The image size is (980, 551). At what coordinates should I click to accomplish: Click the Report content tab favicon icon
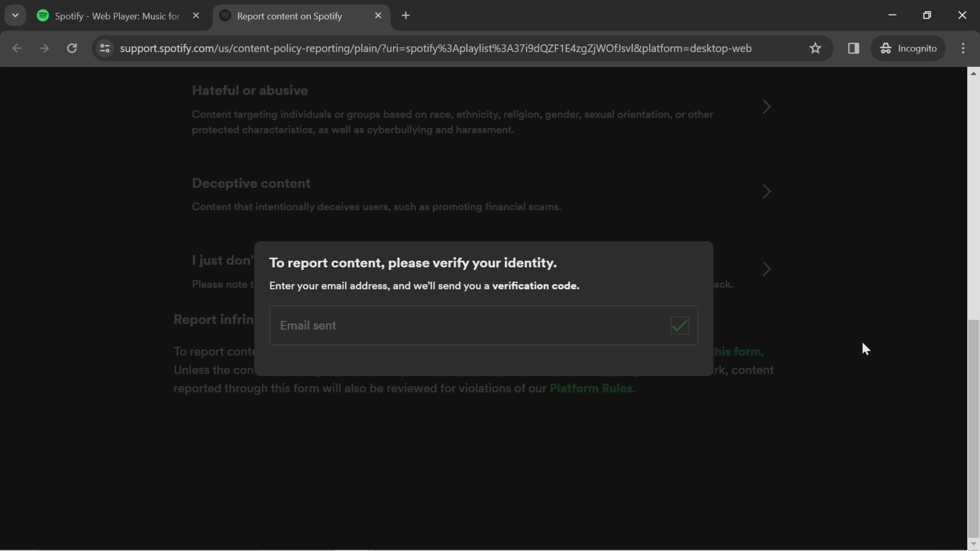coord(226,16)
